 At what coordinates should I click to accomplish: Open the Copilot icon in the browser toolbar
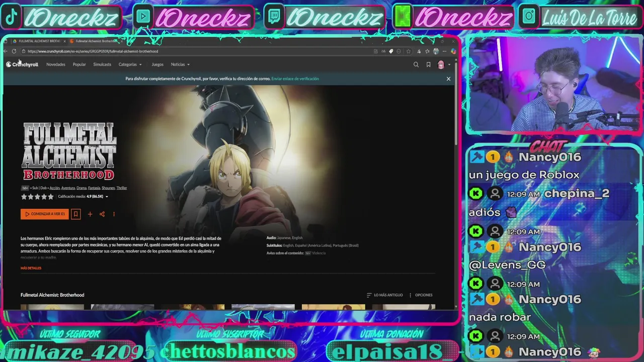tap(453, 51)
